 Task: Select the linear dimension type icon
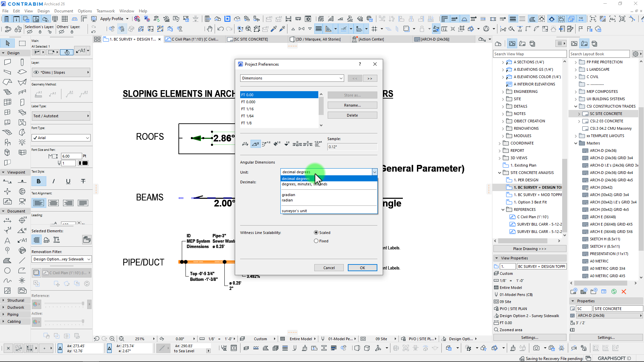click(245, 144)
